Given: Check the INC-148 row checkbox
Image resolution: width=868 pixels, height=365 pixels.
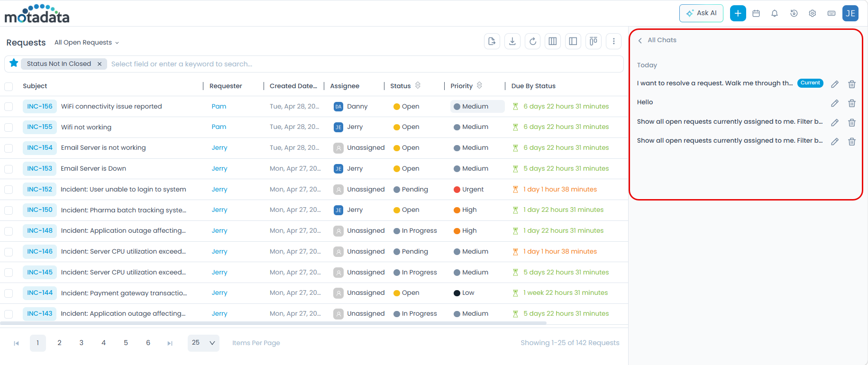Looking at the screenshot, I should tap(9, 231).
